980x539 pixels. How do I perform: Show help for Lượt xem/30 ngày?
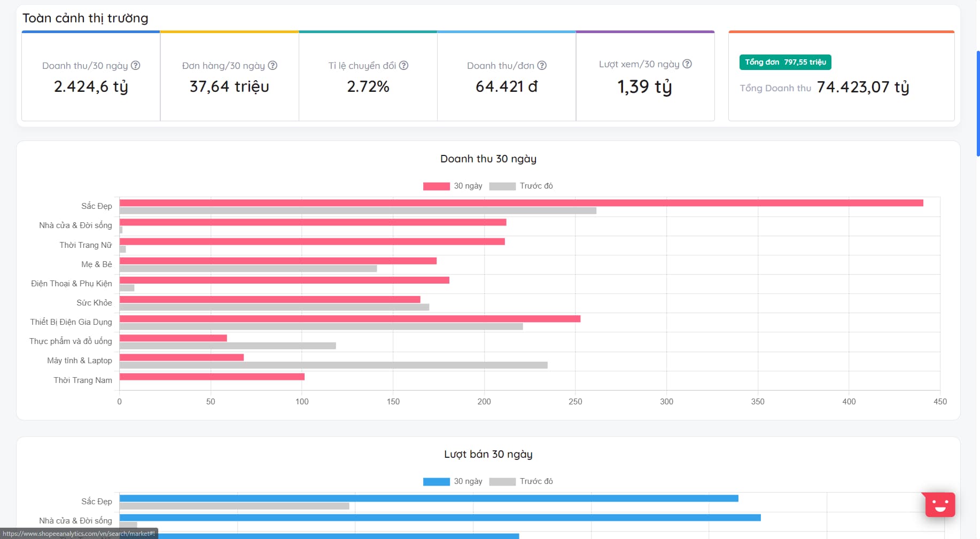(x=687, y=64)
